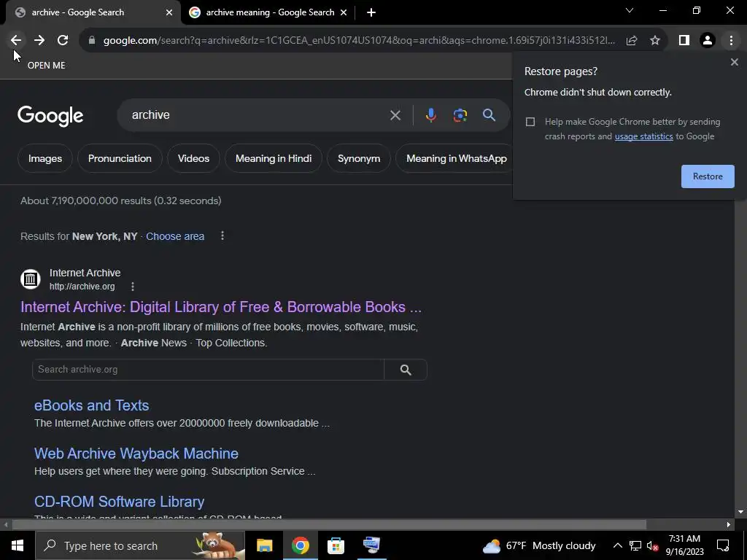Open the 'CD-ROM Software Library' sitelink
Screen dimensions: 747x560
(x=119, y=502)
